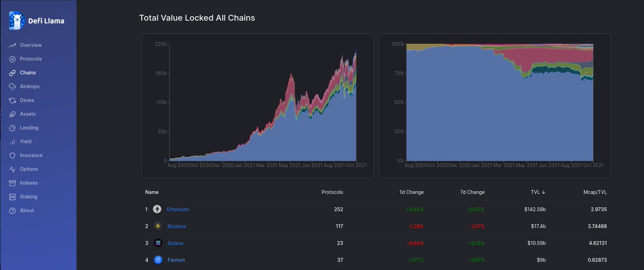Navigate to Dexes

pos(27,100)
